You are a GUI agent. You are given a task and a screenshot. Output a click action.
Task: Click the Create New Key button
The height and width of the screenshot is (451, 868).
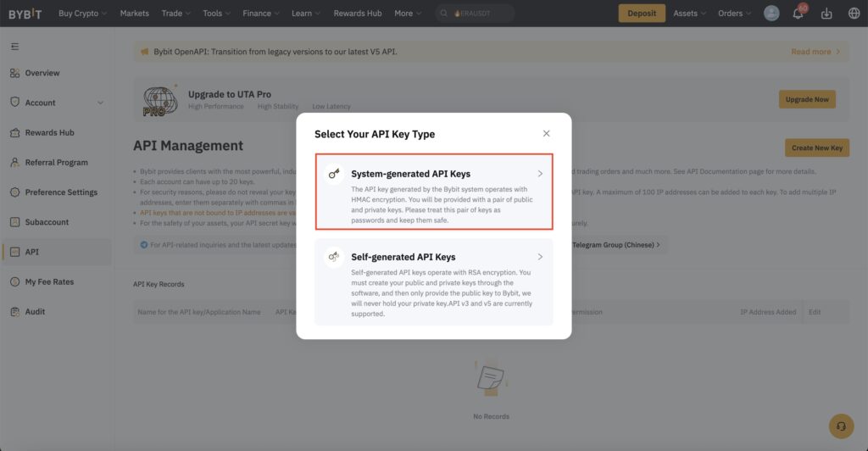point(816,148)
